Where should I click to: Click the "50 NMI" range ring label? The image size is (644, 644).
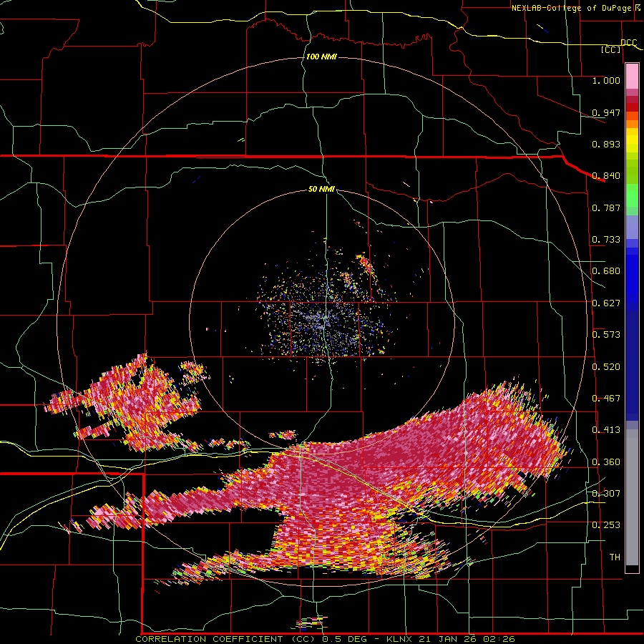[321, 190]
